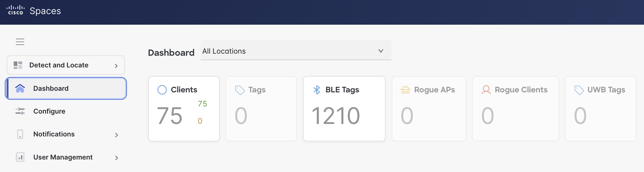Click the UWB Tags tag icon
The image size is (644, 172).
579,90
